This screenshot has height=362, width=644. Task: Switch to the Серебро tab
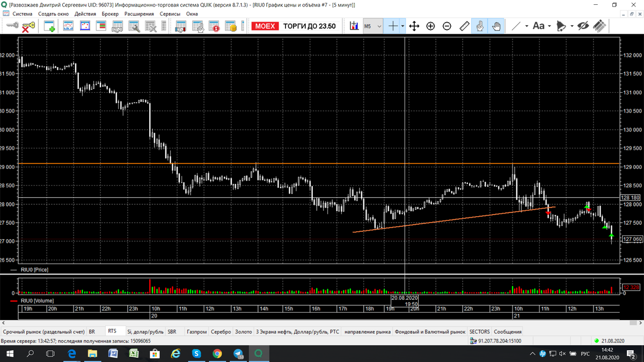pyautogui.click(x=221, y=332)
